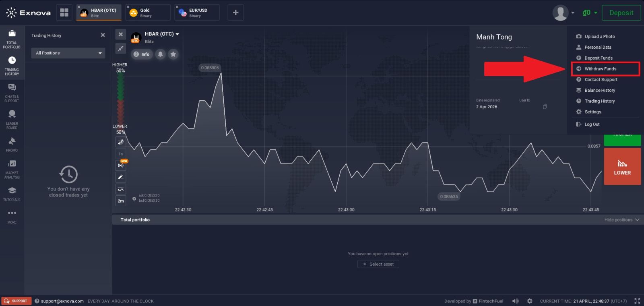
Task: Open the FintechFuel developer link
Action: 488,301
